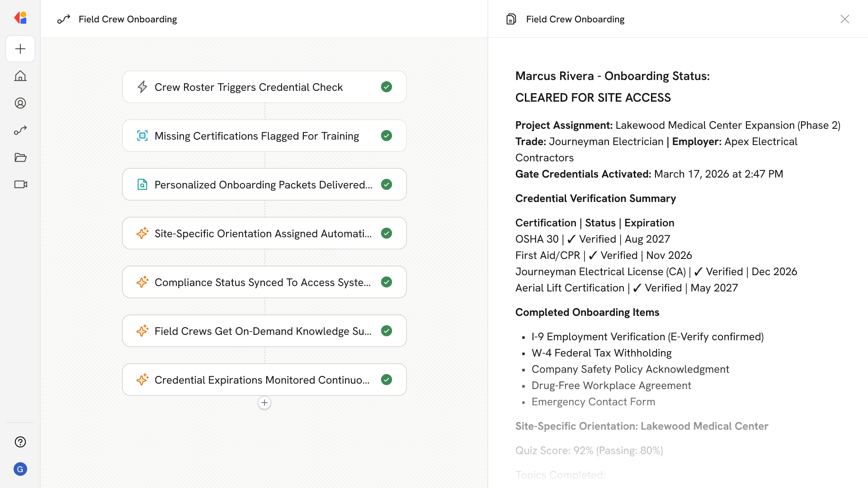Click Field Crew Onboarding workflow title
Viewport: 868px width, 488px height.
[x=127, y=19]
